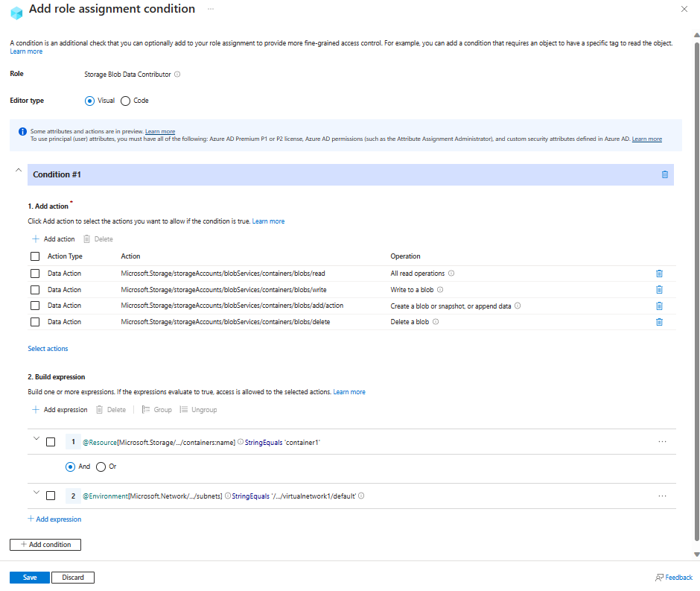Open the dialog title ellipsis menu
The width and height of the screenshot is (700, 591).
click(x=210, y=9)
